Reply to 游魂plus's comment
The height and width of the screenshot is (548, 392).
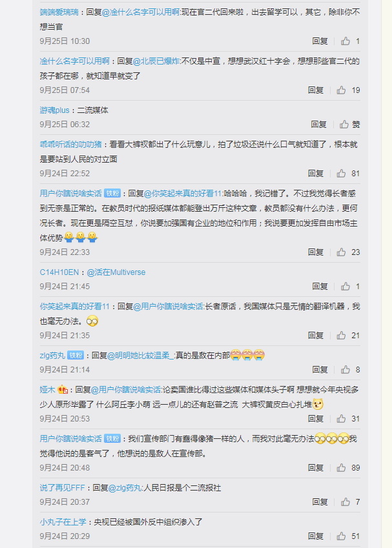click(318, 125)
